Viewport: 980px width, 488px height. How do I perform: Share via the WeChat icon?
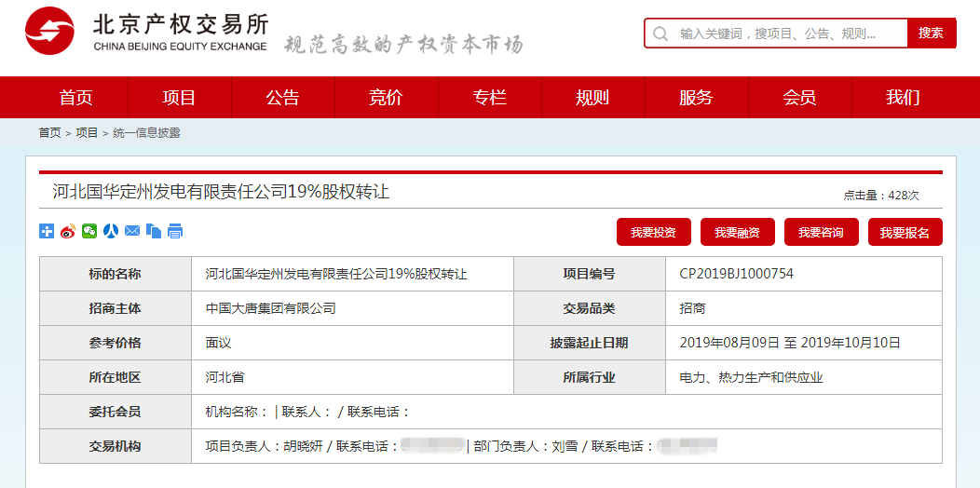click(89, 231)
